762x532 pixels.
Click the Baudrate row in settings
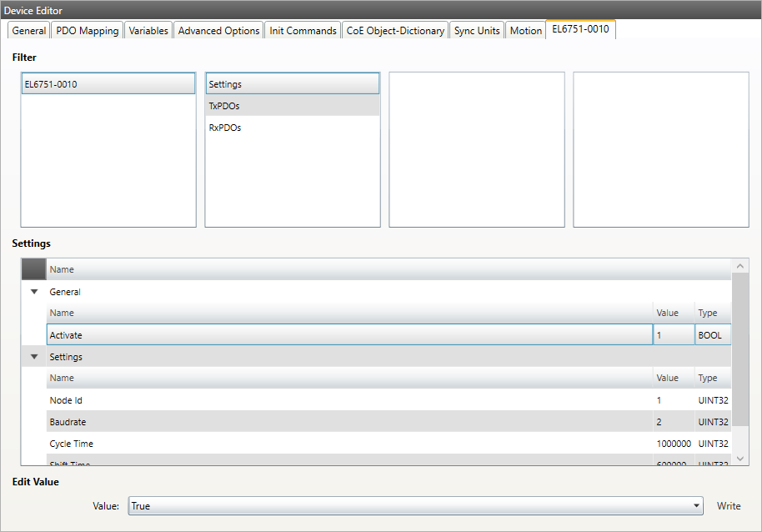click(348, 422)
